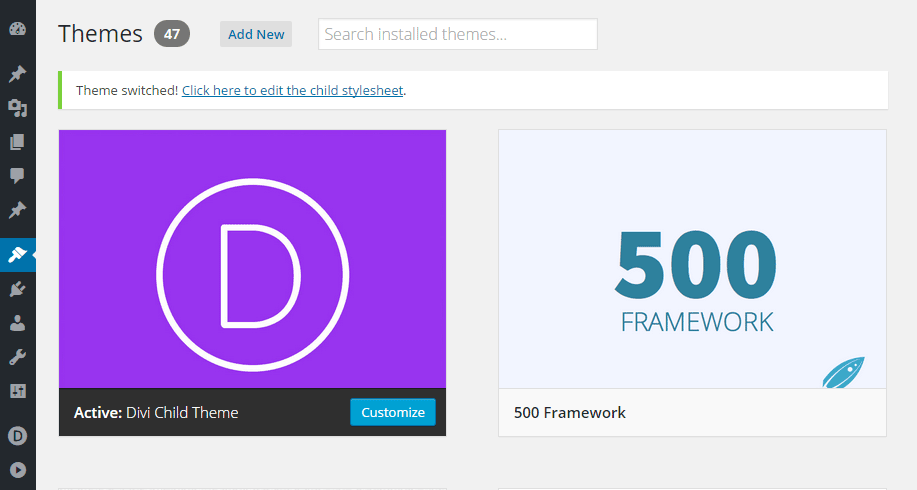Open the Pages icon in sidebar

pyautogui.click(x=18, y=142)
